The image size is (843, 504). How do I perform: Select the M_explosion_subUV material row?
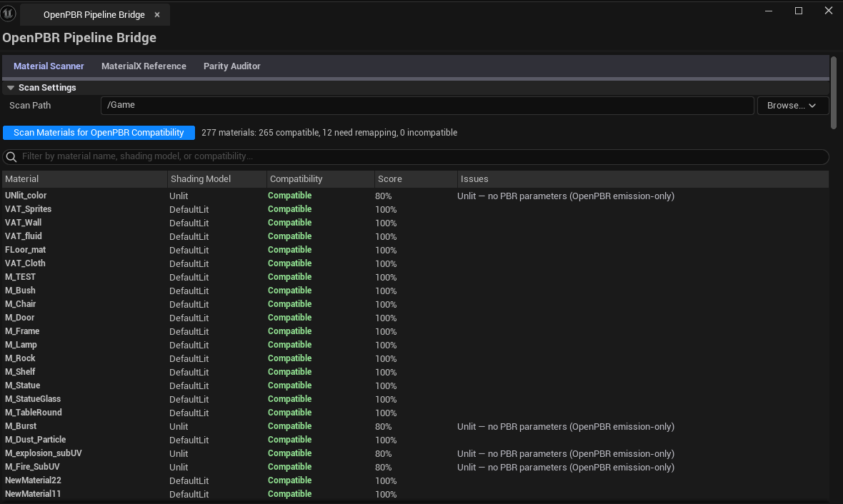tap(416, 453)
